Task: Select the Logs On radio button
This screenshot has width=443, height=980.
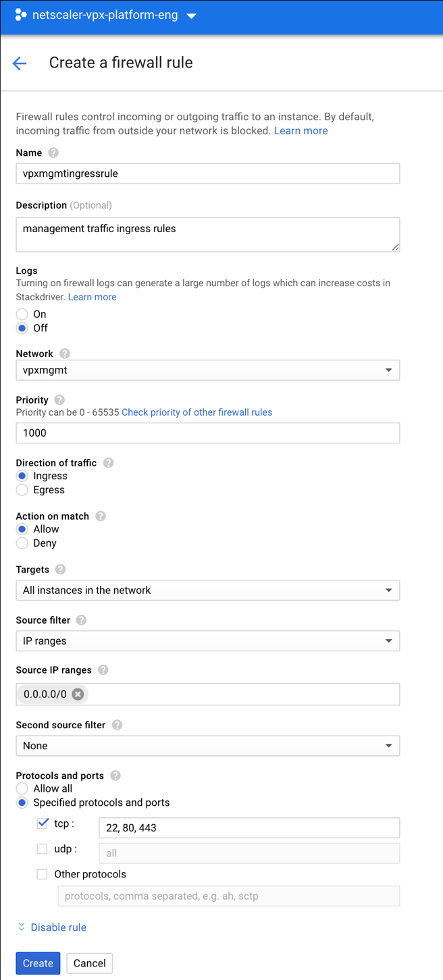Action: (x=22, y=314)
